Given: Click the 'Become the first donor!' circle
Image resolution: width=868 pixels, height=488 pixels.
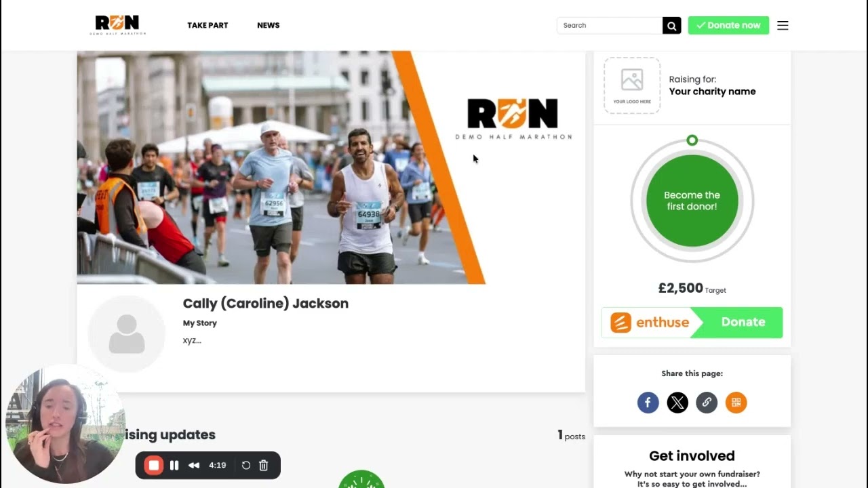Looking at the screenshot, I should click(x=692, y=201).
